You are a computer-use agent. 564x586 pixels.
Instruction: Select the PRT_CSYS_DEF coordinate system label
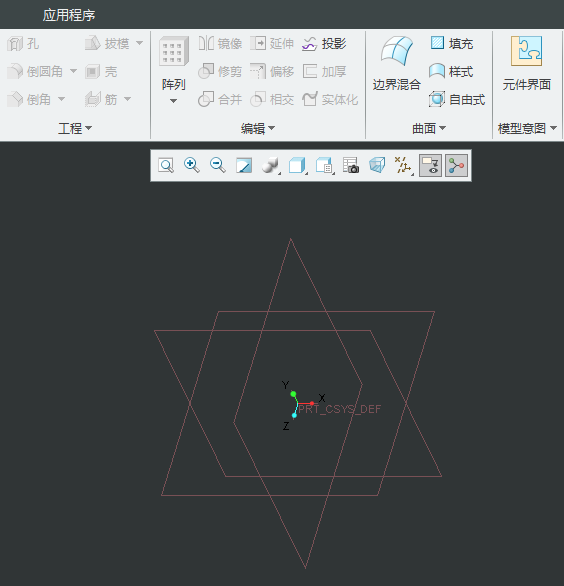[340, 409]
